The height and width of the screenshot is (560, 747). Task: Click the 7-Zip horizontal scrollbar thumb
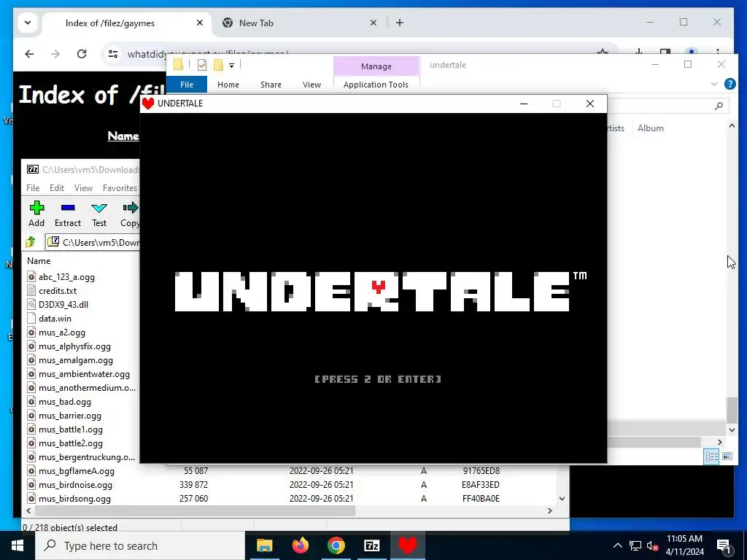click(x=195, y=510)
